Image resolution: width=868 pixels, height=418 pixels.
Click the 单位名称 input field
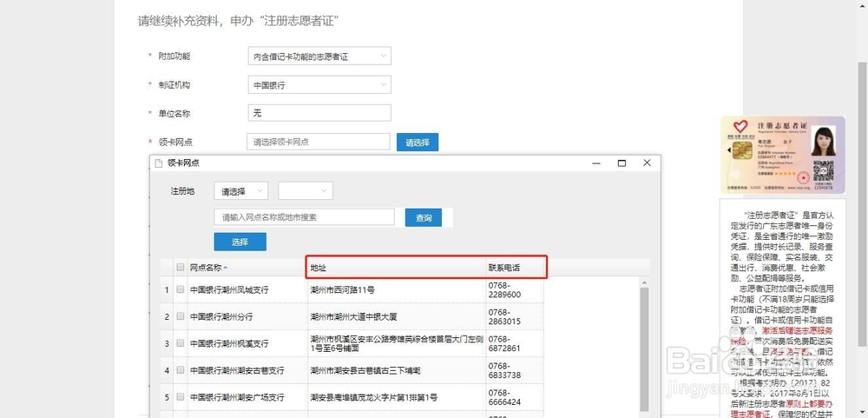[x=319, y=113]
